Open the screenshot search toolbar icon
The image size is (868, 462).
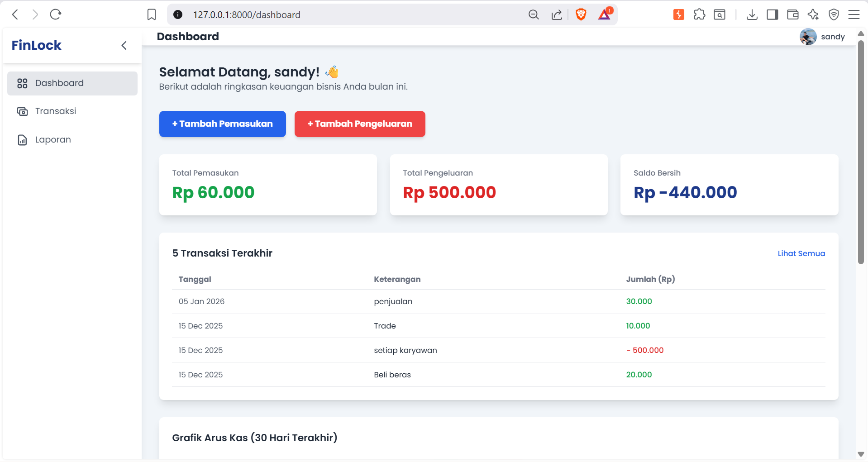[x=720, y=14]
